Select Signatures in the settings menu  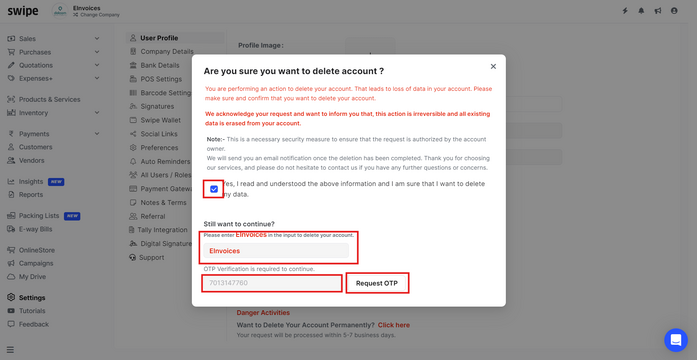152,106
